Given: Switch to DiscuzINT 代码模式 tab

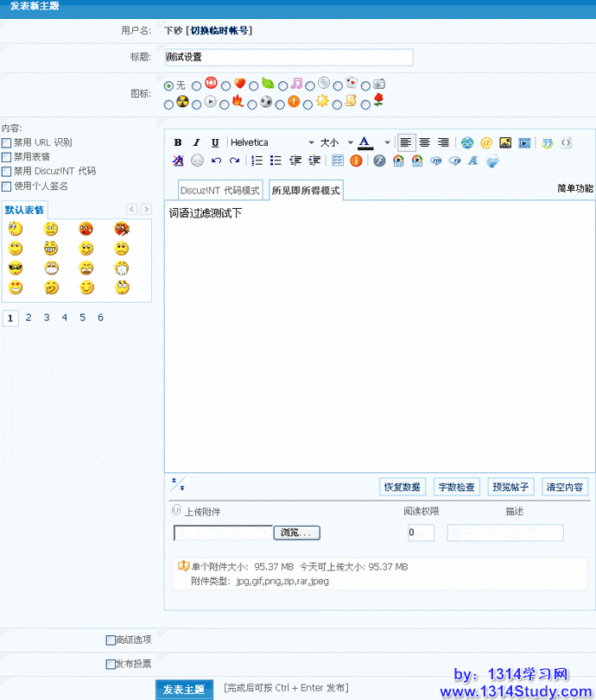Looking at the screenshot, I should pos(220,191).
